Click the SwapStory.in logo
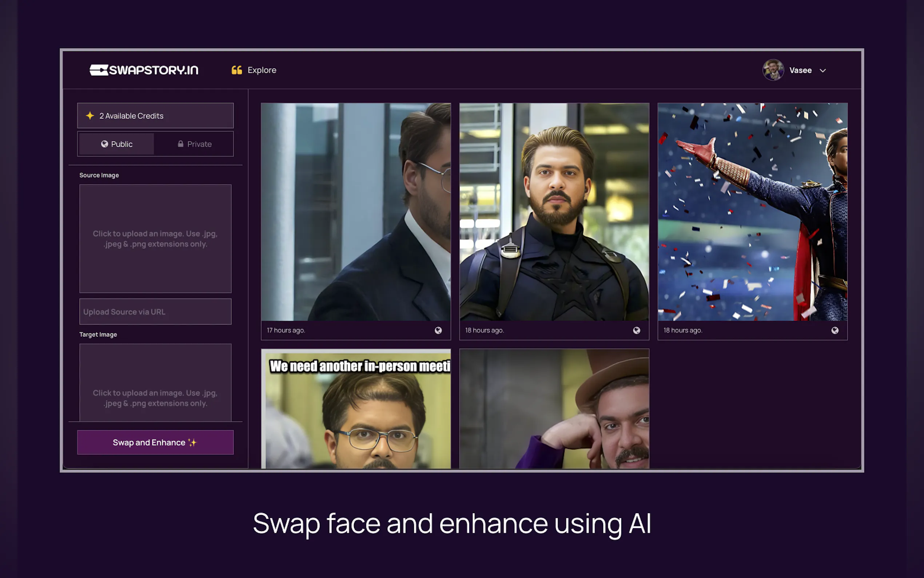The image size is (924, 578). point(144,70)
